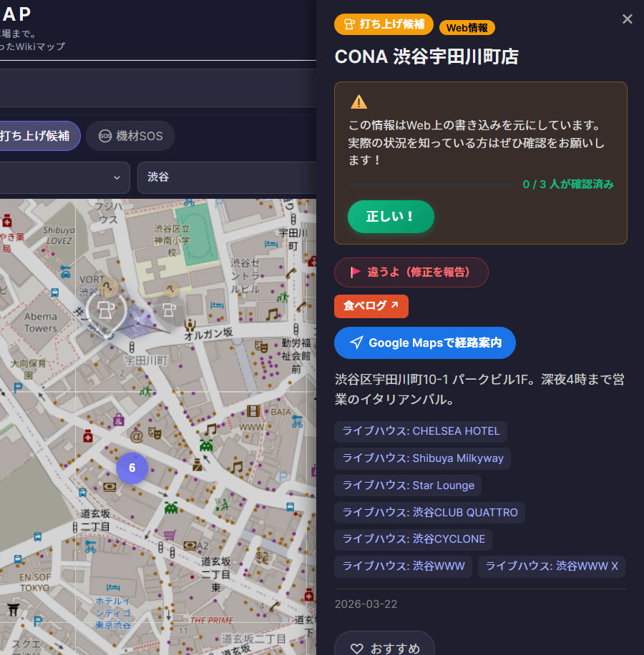
Task: Click the cinema film icon near WWW
Action: pyautogui.click(x=253, y=411)
